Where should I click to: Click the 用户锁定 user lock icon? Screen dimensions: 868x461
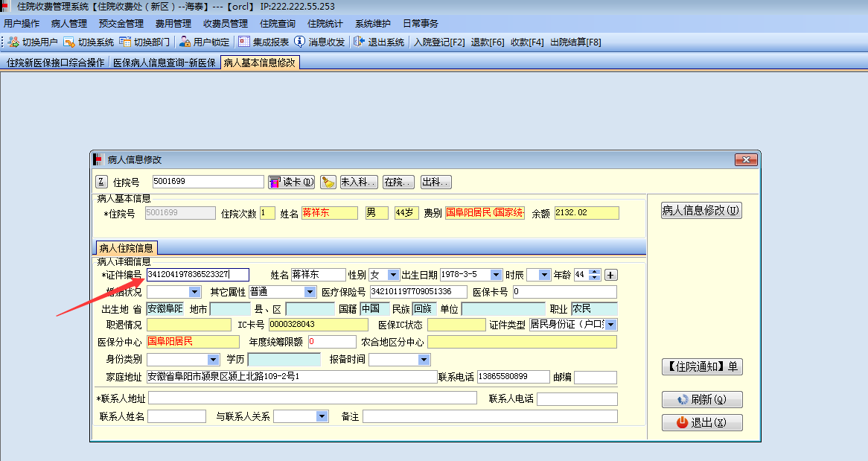185,42
